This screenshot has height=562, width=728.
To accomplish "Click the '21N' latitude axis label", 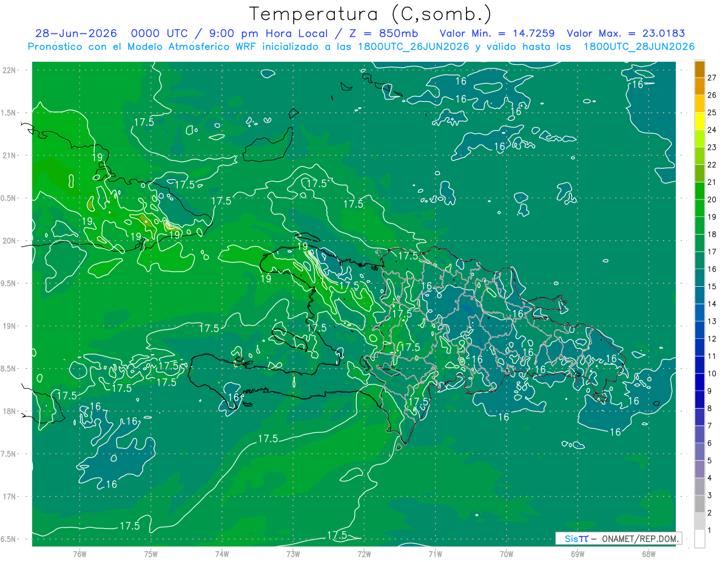I will pos(9,156).
